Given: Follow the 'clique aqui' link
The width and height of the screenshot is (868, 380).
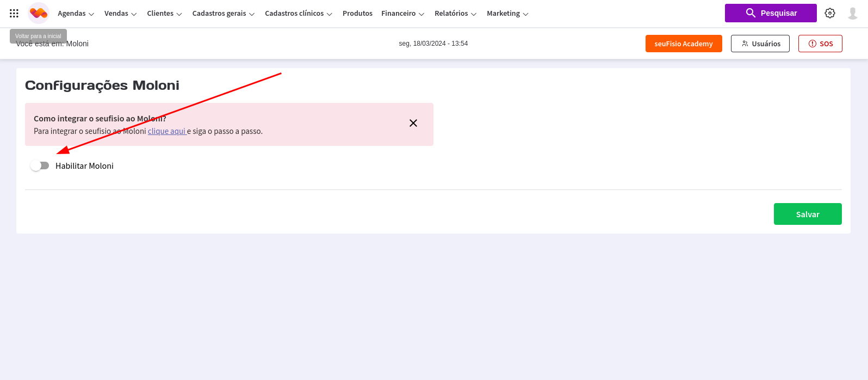Looking at the screenshot, I should click(x=166, y=131).
